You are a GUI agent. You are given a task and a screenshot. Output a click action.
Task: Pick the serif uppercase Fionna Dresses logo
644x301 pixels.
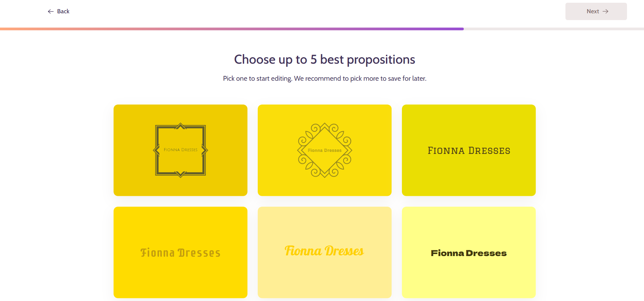point(469,150)
